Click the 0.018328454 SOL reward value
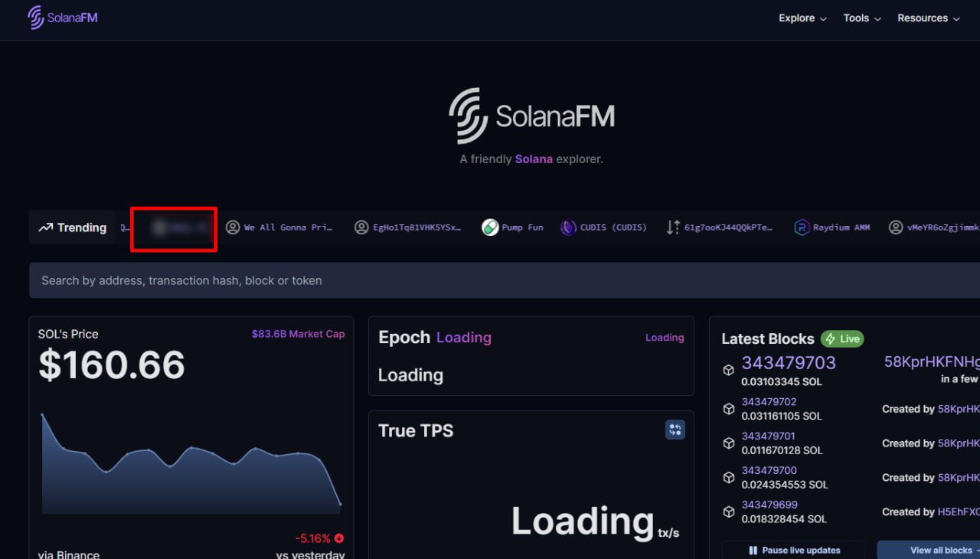 (x=784, y=519)
